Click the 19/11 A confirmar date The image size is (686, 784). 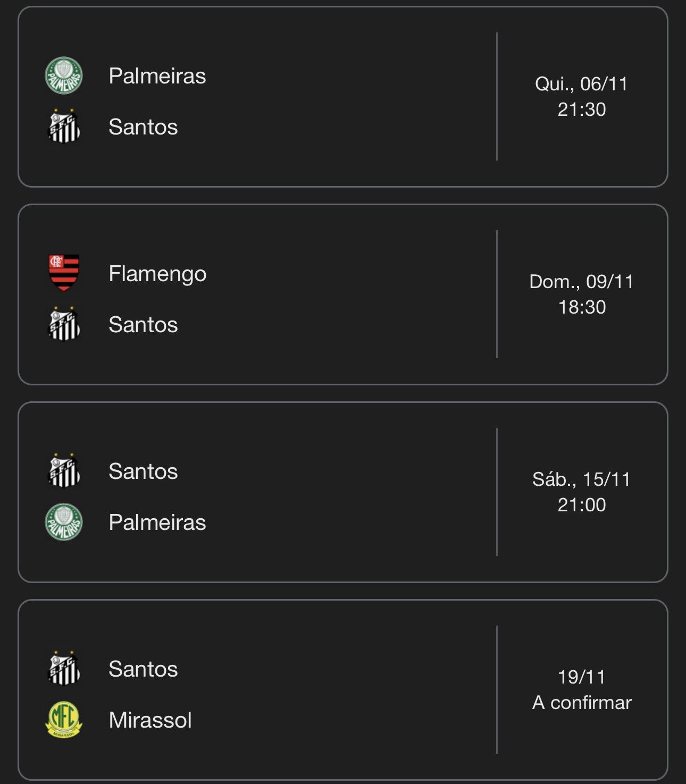pyautogui.click(x=581, y=689)
